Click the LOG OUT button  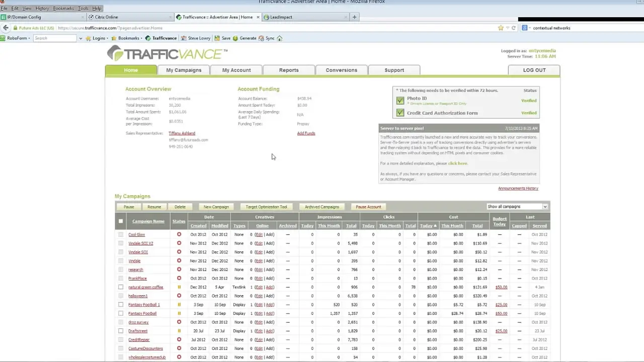tap(534, 70)
